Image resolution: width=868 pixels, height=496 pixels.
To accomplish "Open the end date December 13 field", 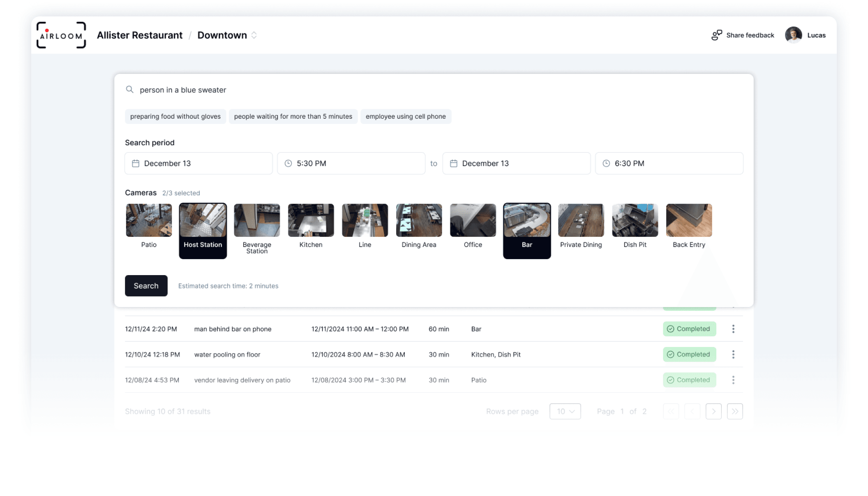I will point(516,163).
